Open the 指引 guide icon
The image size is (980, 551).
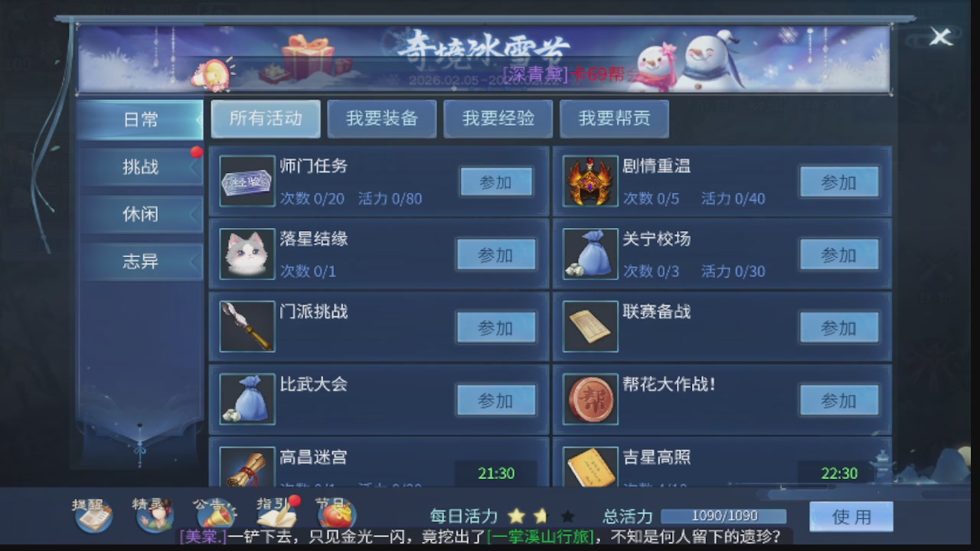(x=276, y=514)
